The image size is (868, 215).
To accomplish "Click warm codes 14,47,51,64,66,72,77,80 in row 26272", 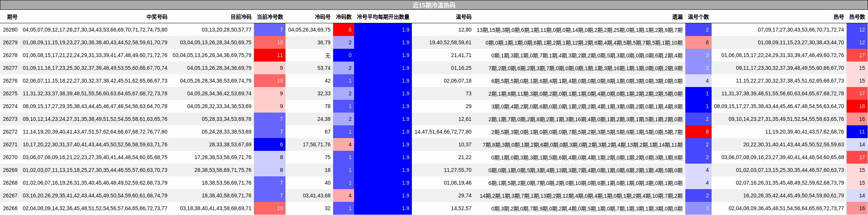I will coord(443,132).
